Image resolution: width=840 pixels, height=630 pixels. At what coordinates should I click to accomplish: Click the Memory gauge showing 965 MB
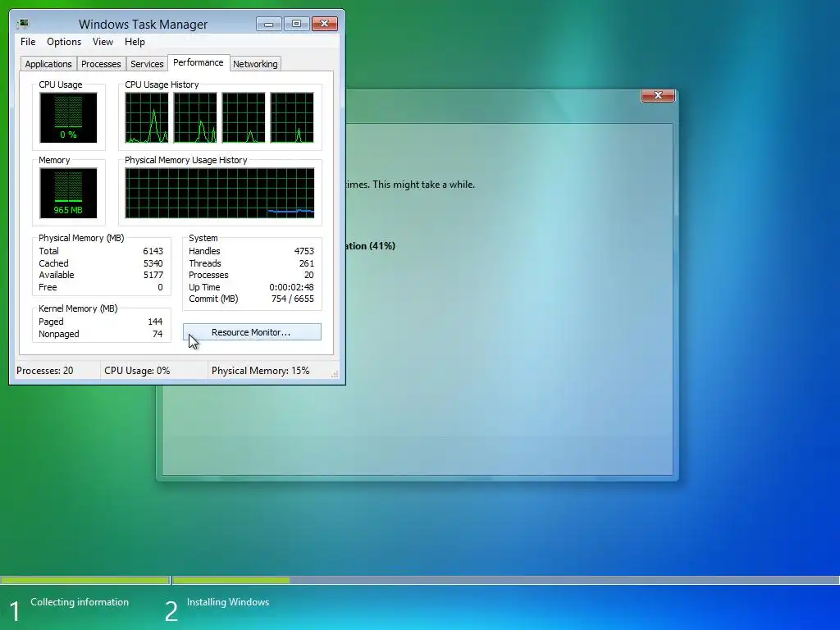tap(68, 194)
